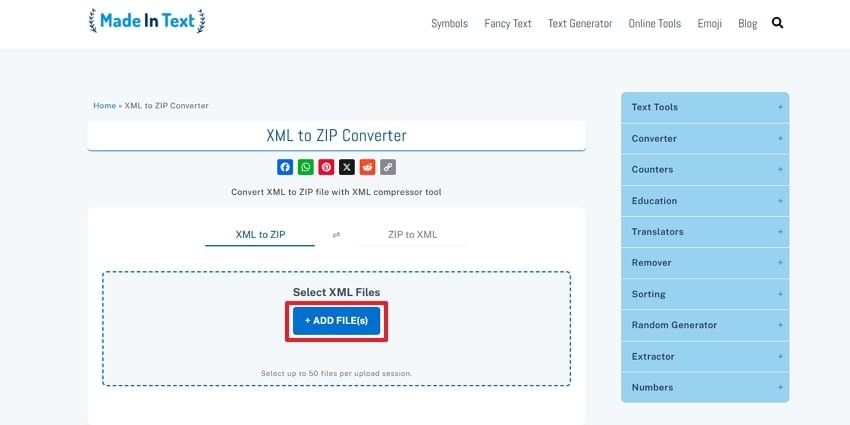Open the Emoji menu
850x425 pixels.
710,23
